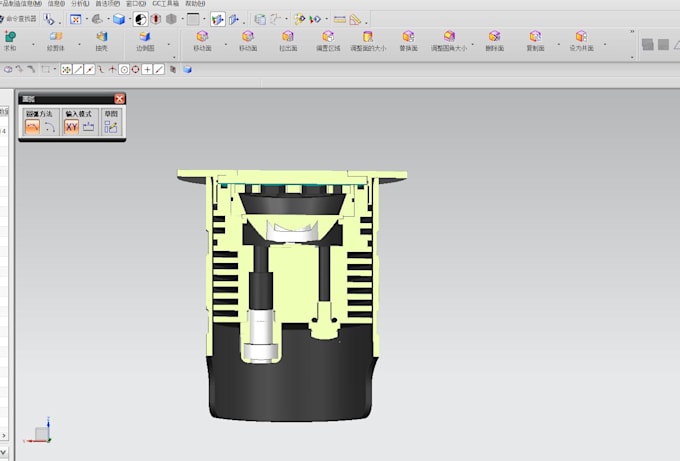
Task: Expand dropdown arrow beside 设为共面 tool
Action: 605,44
